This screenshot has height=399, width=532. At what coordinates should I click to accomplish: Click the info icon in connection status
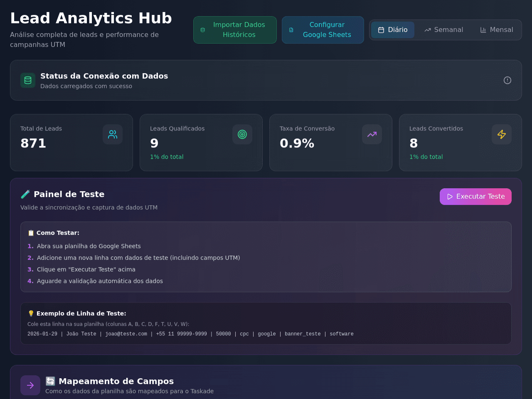[x=507, y=80]
